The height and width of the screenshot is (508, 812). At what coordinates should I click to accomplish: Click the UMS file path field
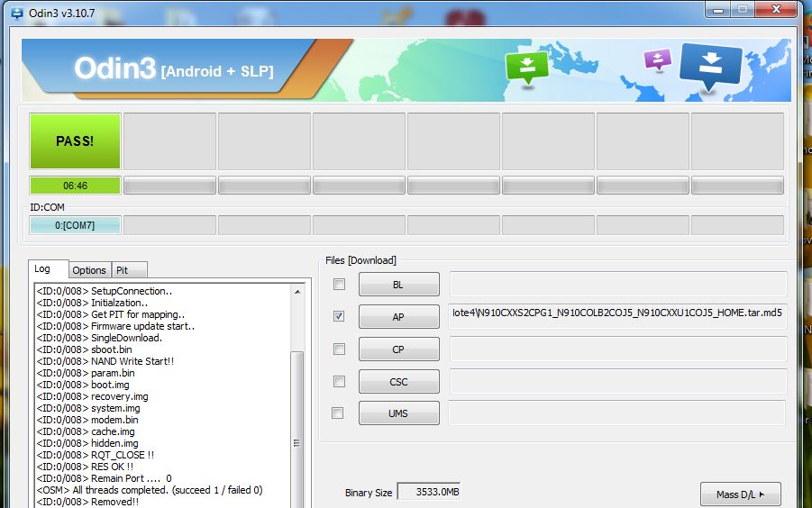616,413
